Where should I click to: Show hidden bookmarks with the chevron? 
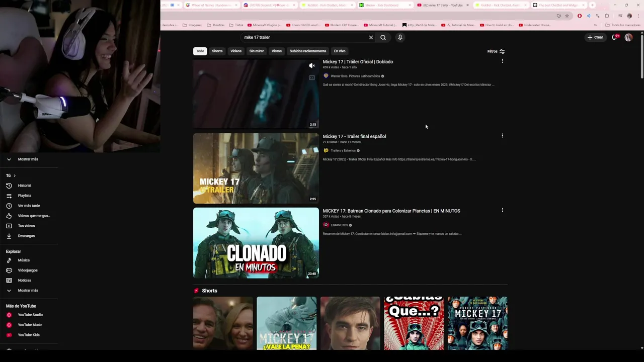[595, 25]
